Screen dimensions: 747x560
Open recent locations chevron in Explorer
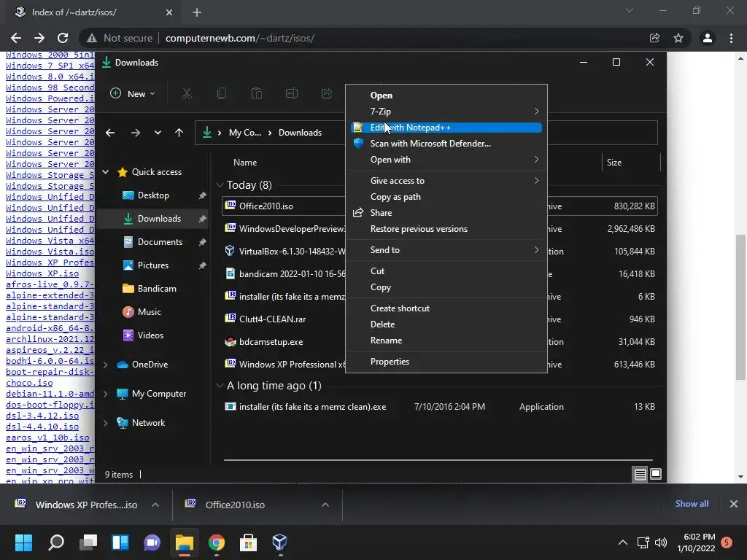[158, 133]
